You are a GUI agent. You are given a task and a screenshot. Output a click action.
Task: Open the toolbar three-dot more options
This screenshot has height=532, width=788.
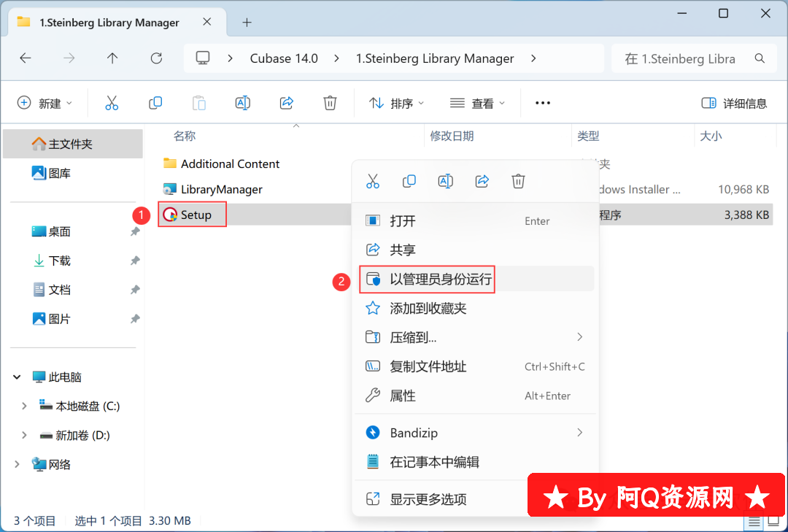(x=543, y=103)
